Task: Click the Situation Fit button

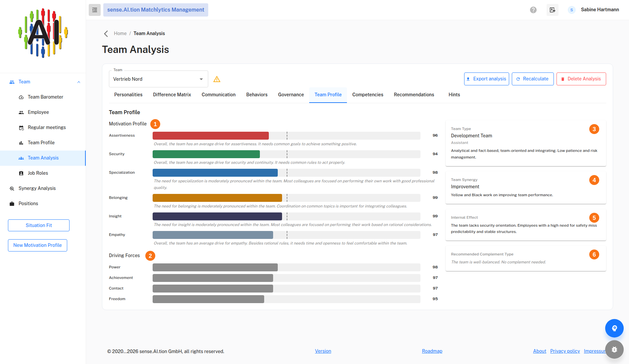Action: point(39,225)
